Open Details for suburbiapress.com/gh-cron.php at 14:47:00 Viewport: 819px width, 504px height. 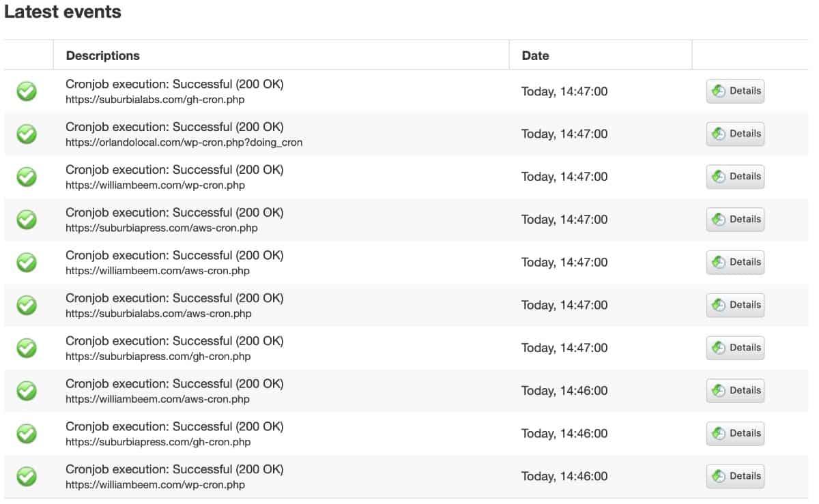click(x=735, y=348)
